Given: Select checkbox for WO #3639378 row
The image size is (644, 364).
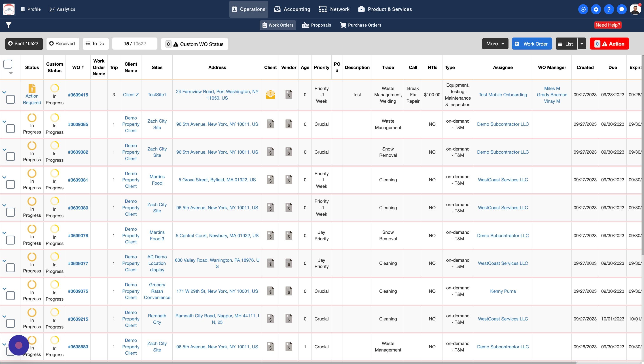Looking at the screenshot, I should pyautogui.click(x=11, y=240).
